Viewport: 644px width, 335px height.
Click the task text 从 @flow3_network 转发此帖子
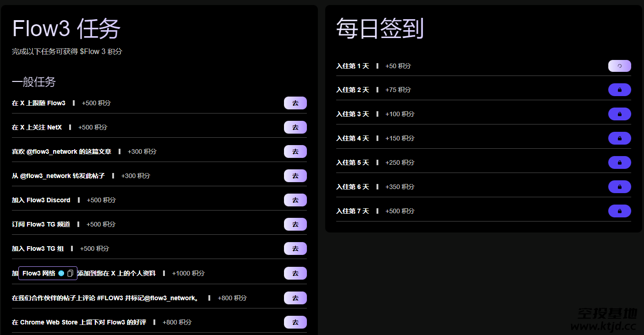[58, 176]
